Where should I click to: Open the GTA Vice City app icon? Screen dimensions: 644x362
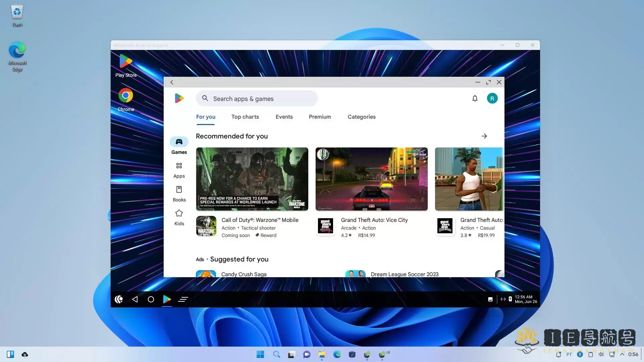coord(325,226)
